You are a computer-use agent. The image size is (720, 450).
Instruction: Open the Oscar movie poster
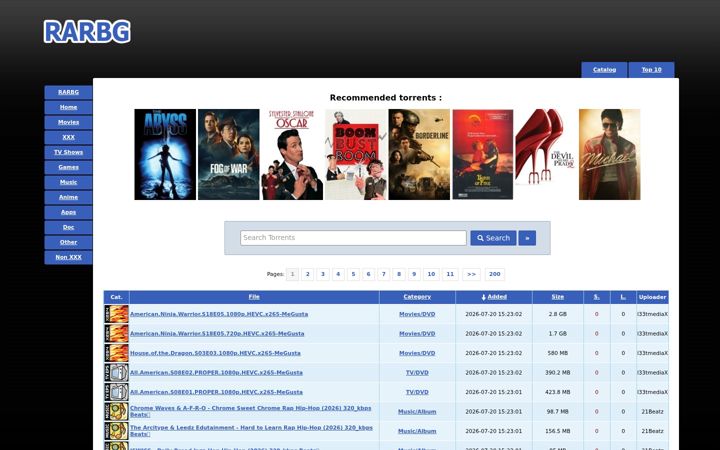click(x=292, y=154)
